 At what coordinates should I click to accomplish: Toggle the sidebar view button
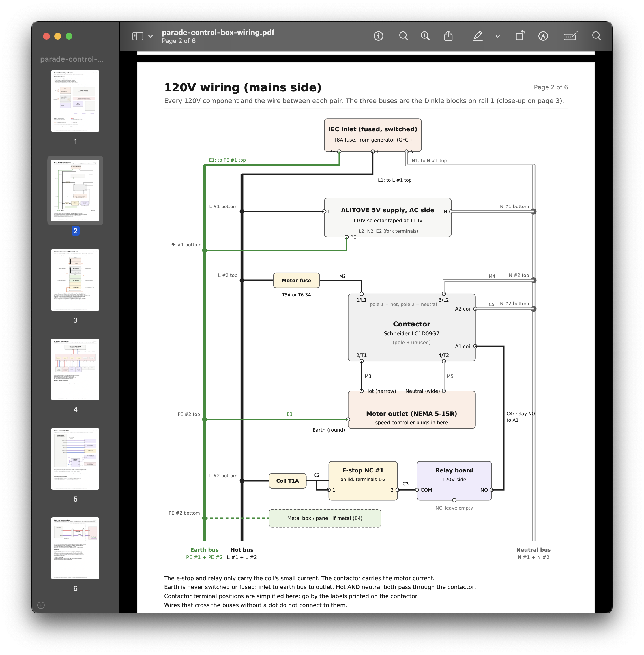tap(138, 36)
